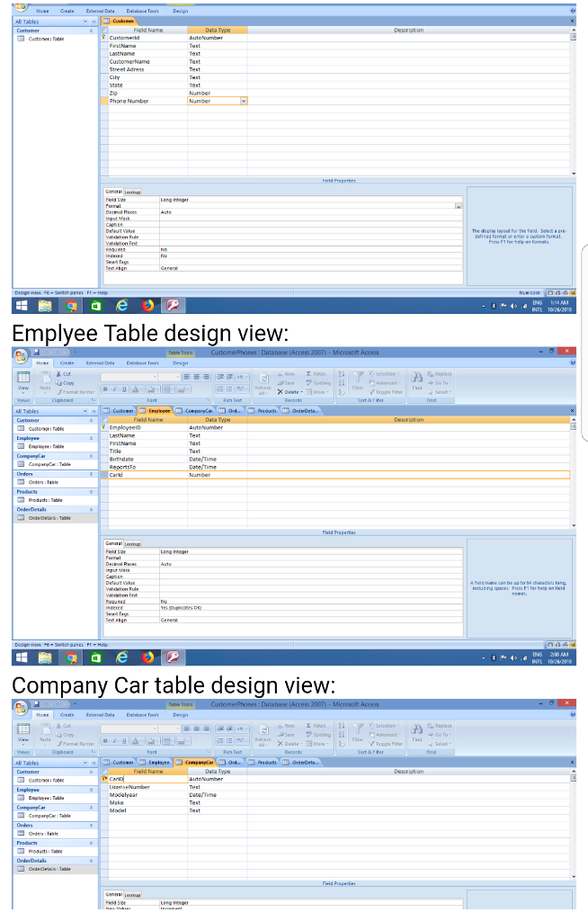Screen dimensions: 588x921
Task: Collapse Employee group in Employee window navigation pane
Action: pyautogui.click(x=91, y=438)
